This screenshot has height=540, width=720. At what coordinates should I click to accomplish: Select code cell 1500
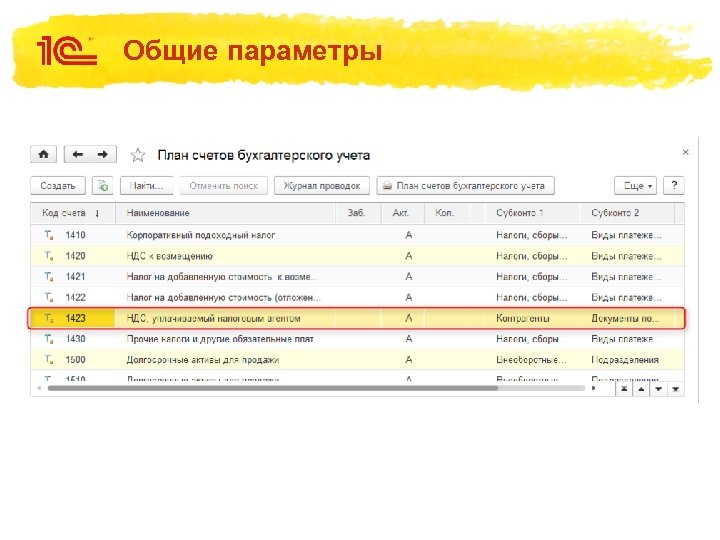75,360
